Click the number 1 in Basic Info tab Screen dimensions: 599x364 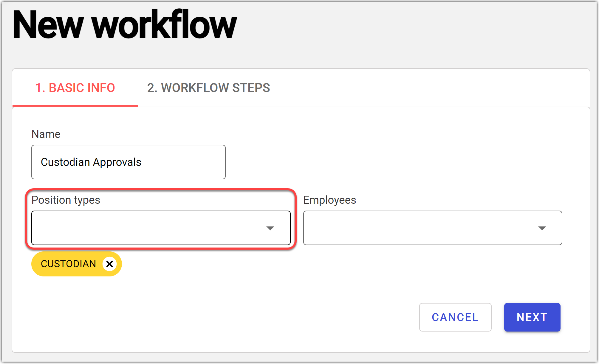pos(38,88)
